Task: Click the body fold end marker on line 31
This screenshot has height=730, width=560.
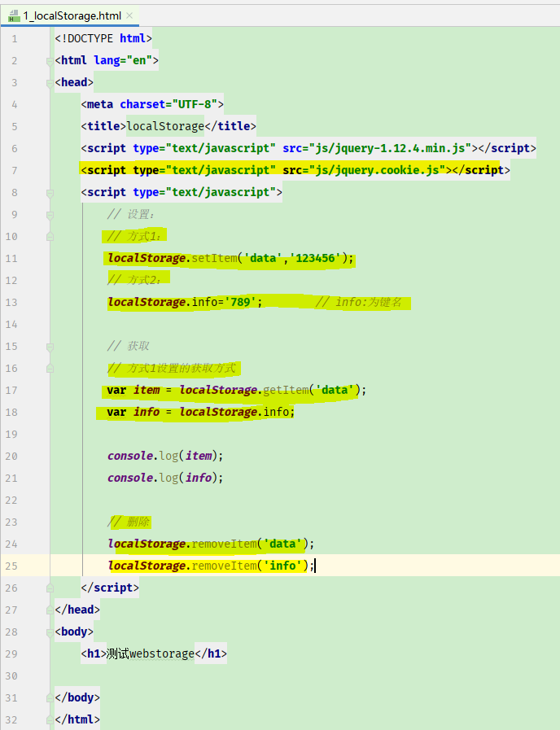Action: [x=50, y=698]
